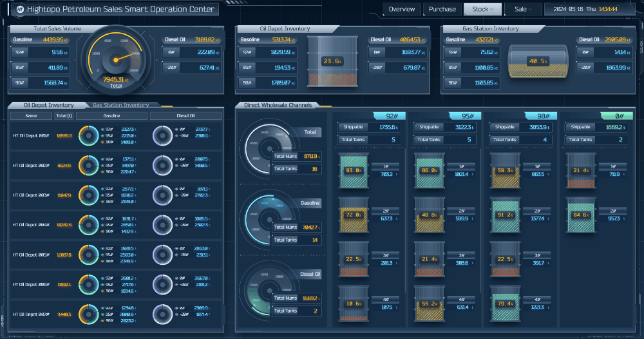Select the green 0# column header tab
Screen dimensions: 644x339
[616, 116]
